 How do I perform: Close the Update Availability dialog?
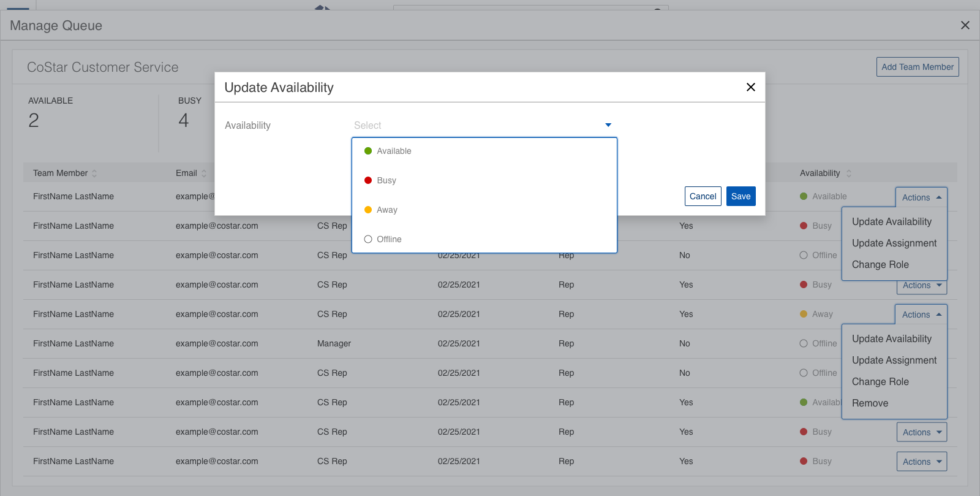750,87
